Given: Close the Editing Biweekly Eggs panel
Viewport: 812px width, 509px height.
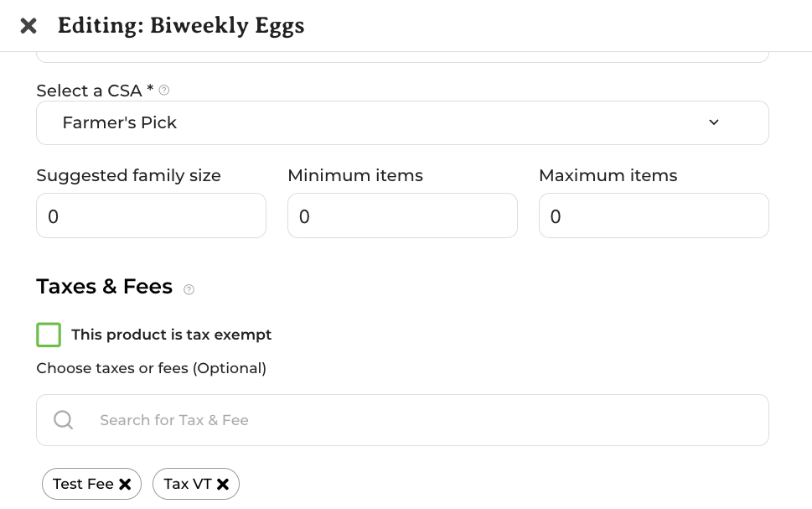Looking at the screenshot, I should [x=28, y=25].
